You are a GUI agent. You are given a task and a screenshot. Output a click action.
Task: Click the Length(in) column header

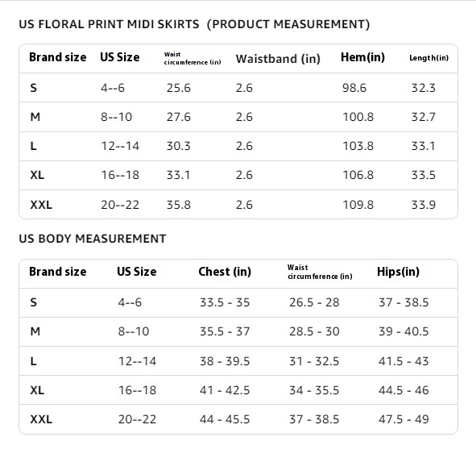click(428, 58)
